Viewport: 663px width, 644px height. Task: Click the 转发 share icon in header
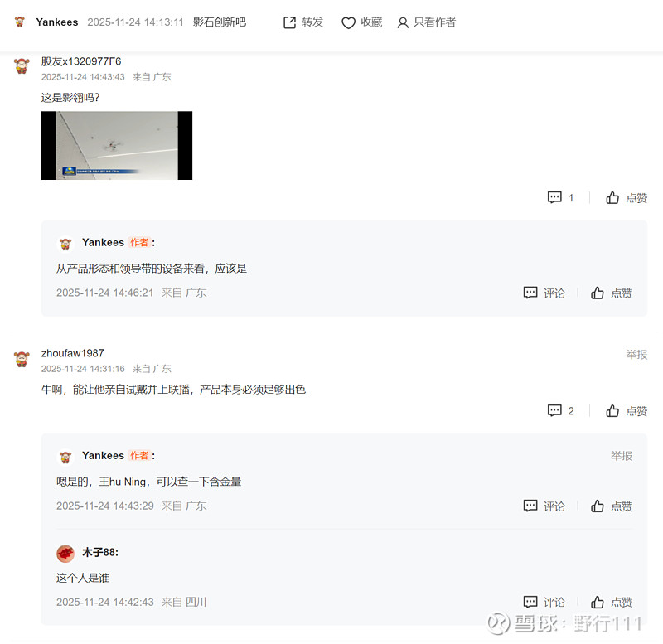289,22
